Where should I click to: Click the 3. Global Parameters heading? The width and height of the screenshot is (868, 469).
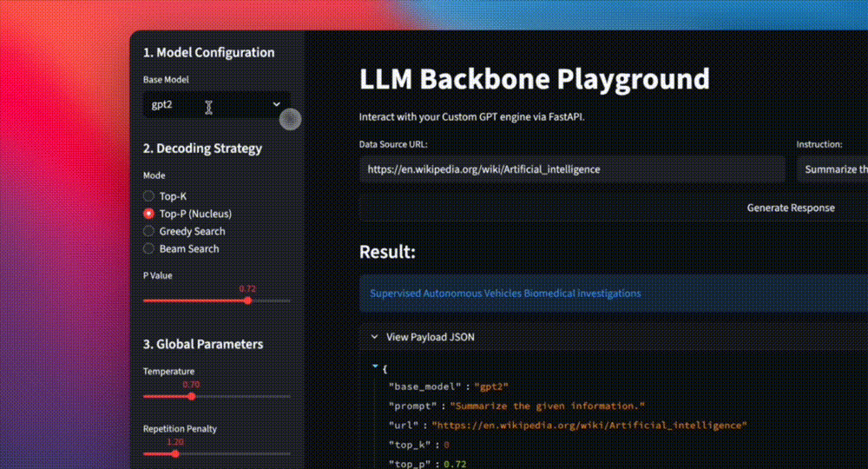pos(203,344)
